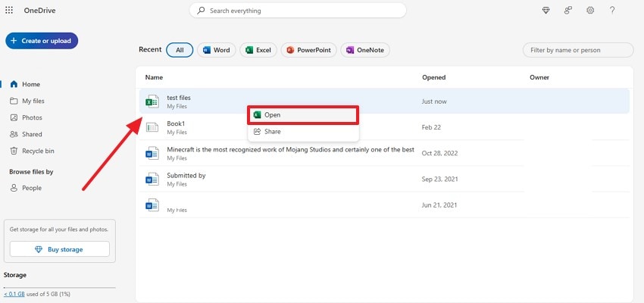
Task: Click the Excel icon beside test files
Action: 152,102
